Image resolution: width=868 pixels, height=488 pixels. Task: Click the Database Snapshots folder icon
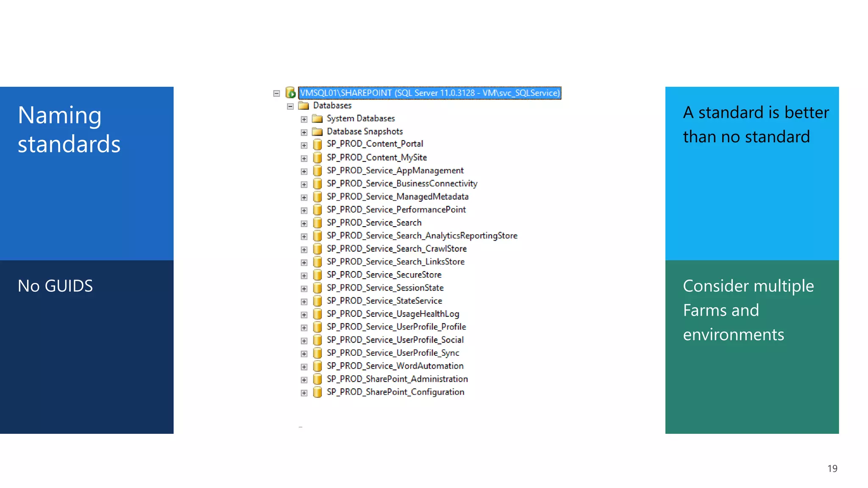[317, 132]
